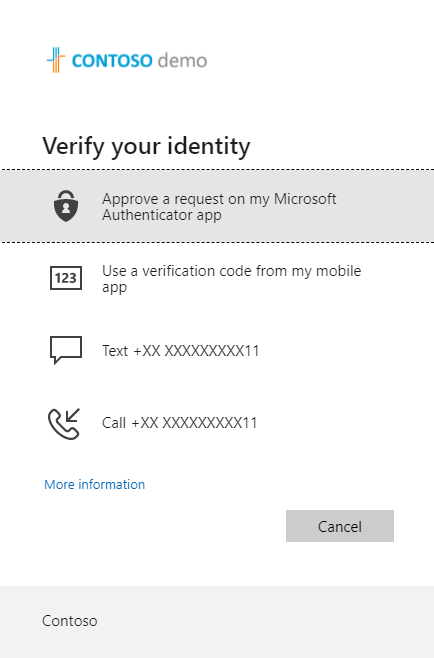
Task: Click the masked phone number beside Call
Action: [194, 423]
